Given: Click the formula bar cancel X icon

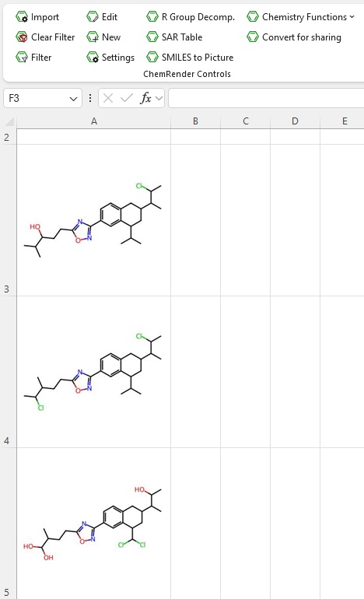Looking at the screenshot, I should (108, 99).
